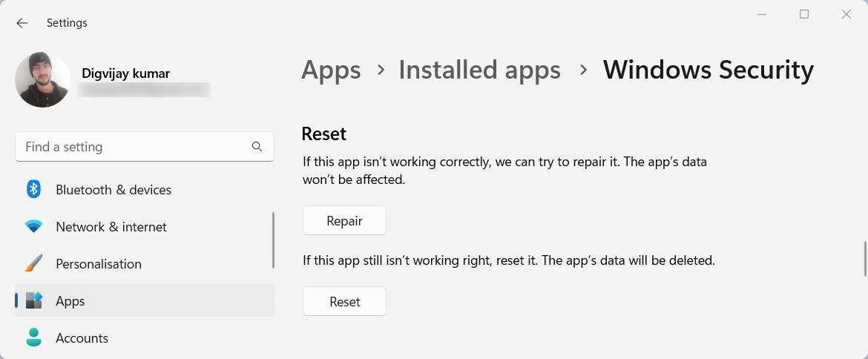Maximize the Settings window
This screenshot has width=868, height=359.
click(x=804, y=14)
